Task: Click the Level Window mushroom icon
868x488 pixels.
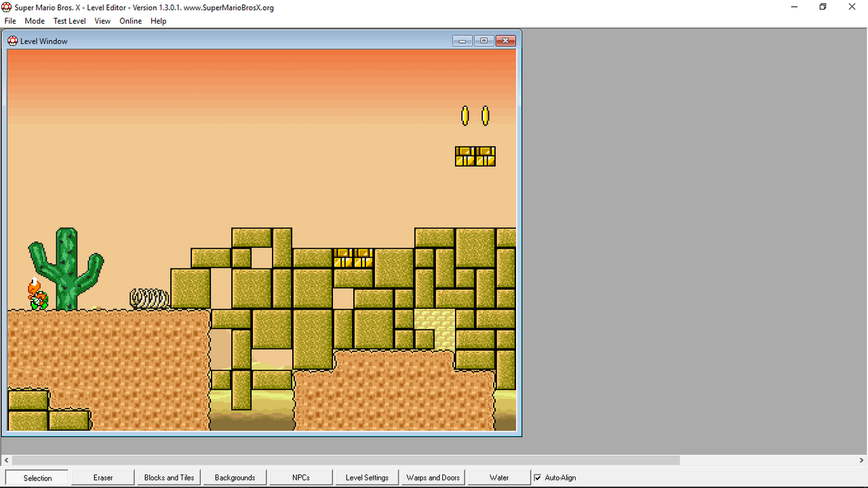Action: [x=12, y=41]
